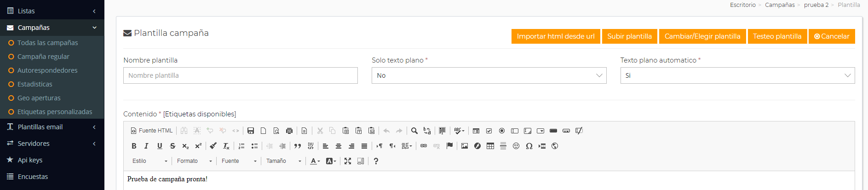
Task: Apply italic formatting in editor
Action: (146, 146)
